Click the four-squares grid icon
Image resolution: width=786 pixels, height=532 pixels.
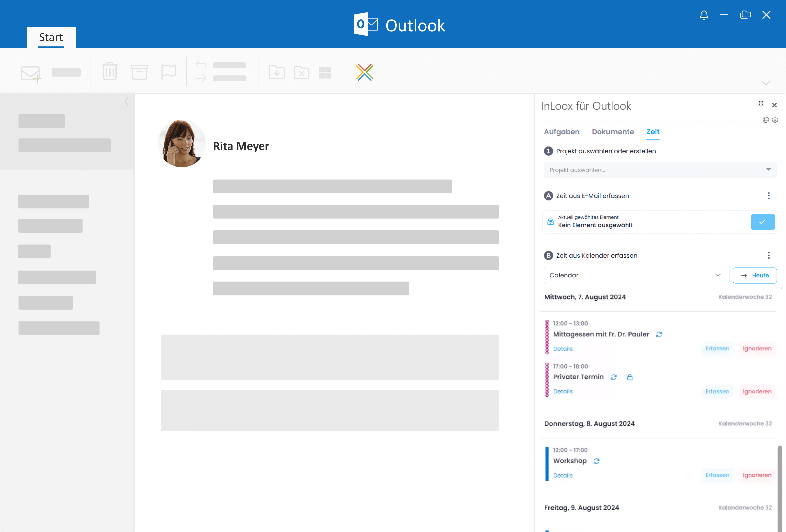tap(325, 73)
